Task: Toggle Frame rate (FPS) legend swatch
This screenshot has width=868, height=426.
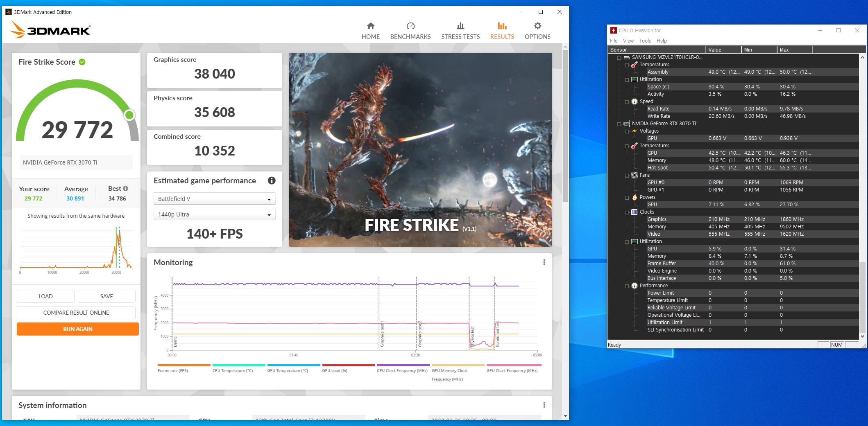Action: pos(184,365)
